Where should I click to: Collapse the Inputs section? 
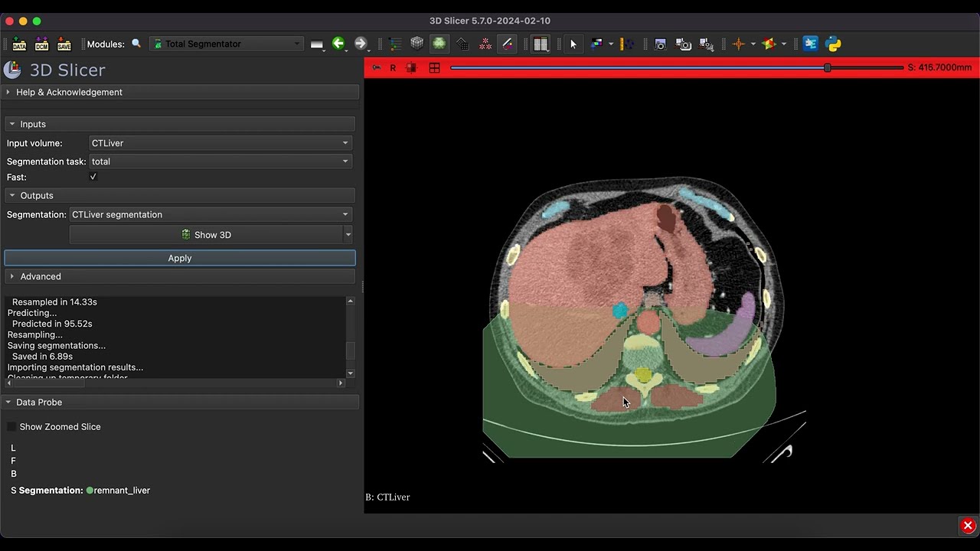tap(180, 124)
